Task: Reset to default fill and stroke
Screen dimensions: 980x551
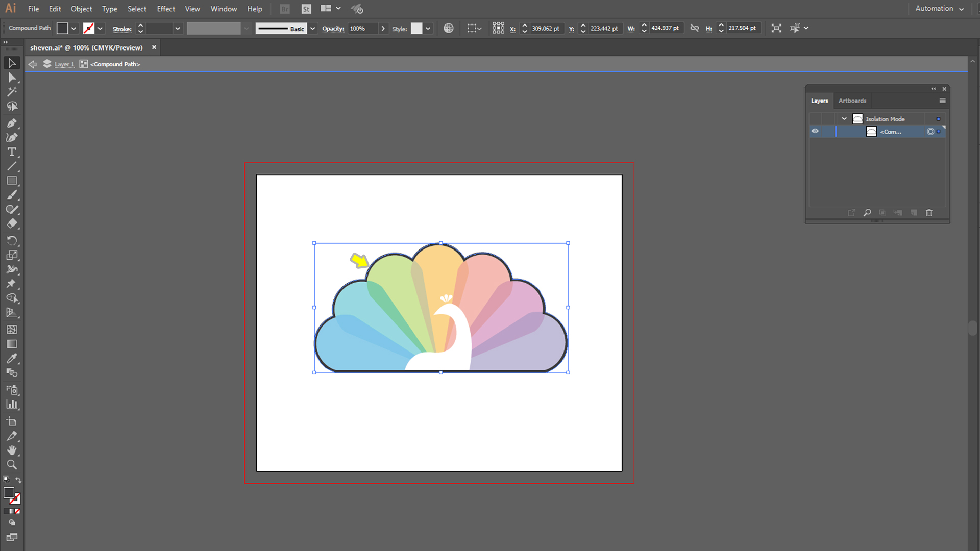Action: tap(6, 480)
